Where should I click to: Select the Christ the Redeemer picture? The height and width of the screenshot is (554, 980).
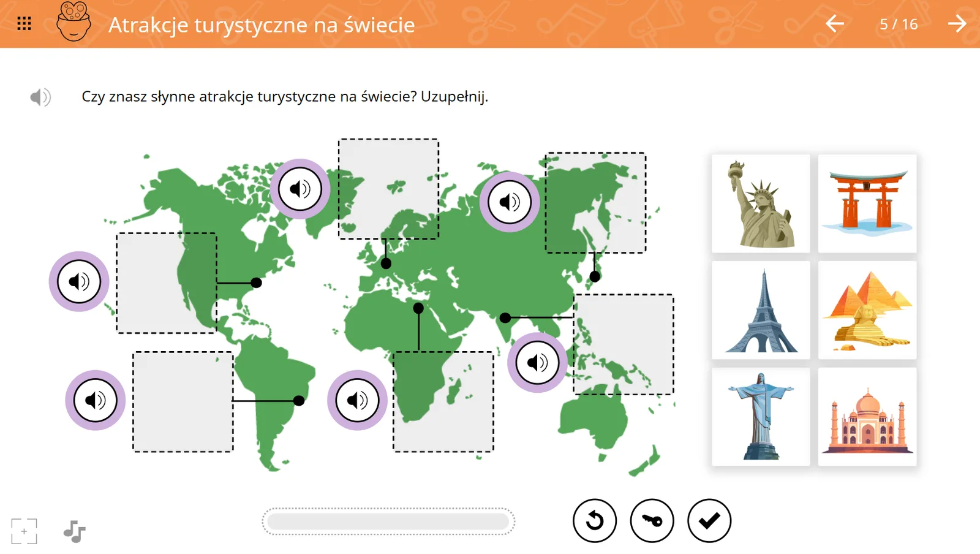click(x=761, y=417)
